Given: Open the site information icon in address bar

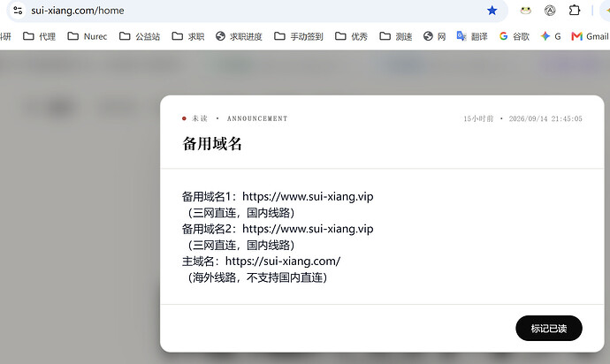Looking at the screenshot, I should (18, 11).
